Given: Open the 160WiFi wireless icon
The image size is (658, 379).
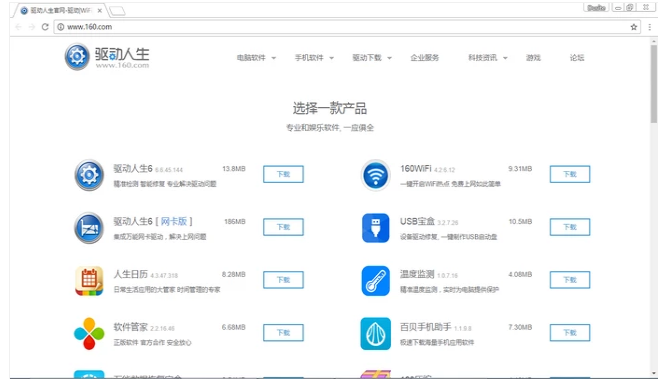Looking at the screenshot, I should click(376, 175).
